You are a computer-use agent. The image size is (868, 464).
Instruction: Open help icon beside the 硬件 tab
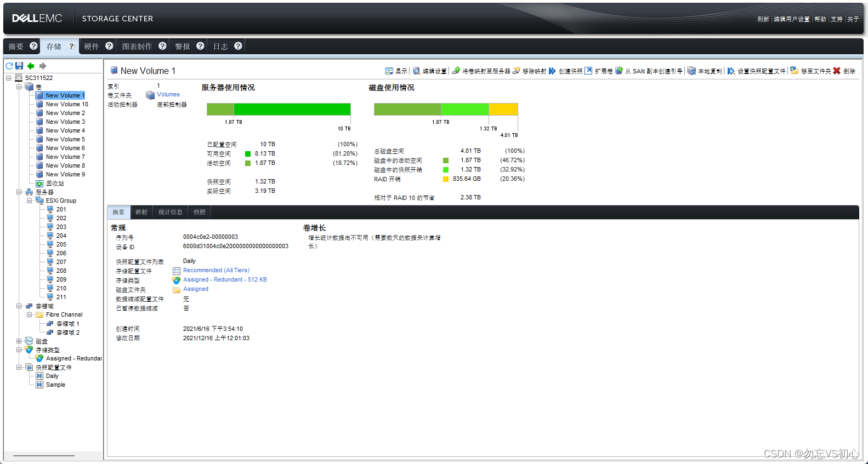[109, 46]
